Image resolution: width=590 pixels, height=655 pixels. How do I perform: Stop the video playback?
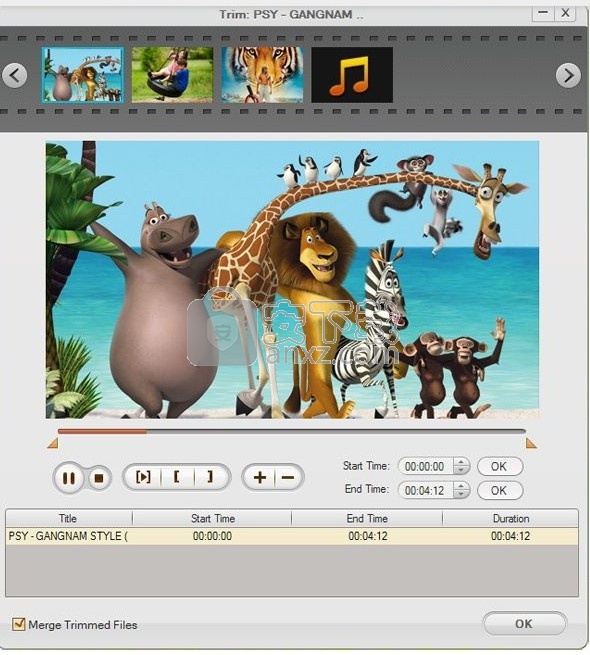click(99, 478)
